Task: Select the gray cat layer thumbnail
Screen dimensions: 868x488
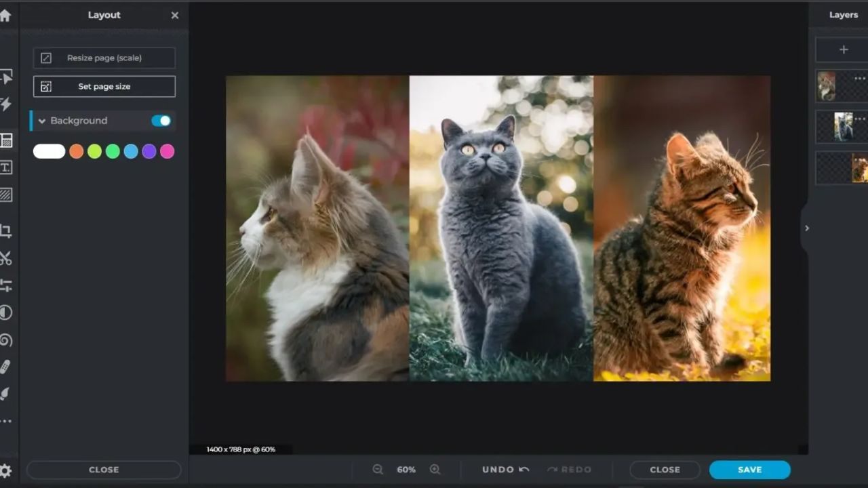Action: click(x=843, y=127)
